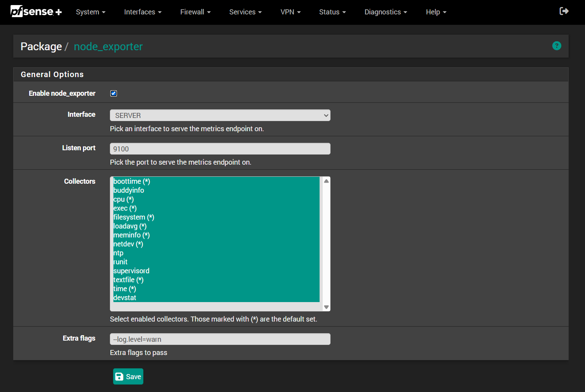585x392 pixels.
Task: Click the Collectors list scroll-down arrow
Action: [x=327, y=307]
